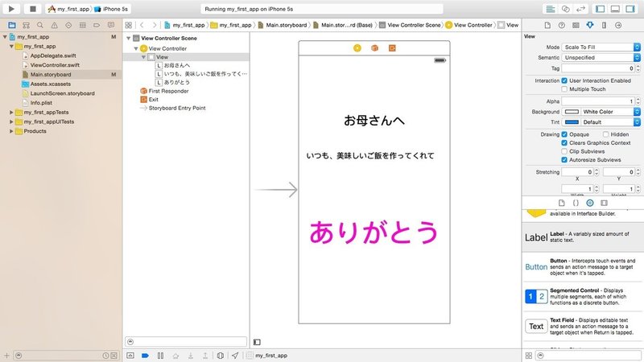Collapse View Controller Scene in outline
The height and width of the screenshot is (362, 644).
point(129,38)
